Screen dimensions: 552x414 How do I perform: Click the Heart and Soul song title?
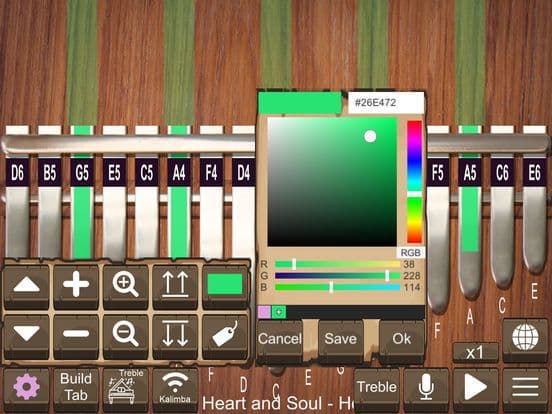coord(277,403)
